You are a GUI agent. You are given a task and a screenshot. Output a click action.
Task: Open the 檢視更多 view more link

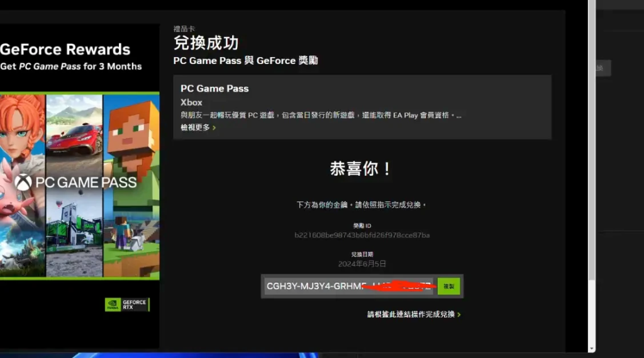(x=198, y=127)
